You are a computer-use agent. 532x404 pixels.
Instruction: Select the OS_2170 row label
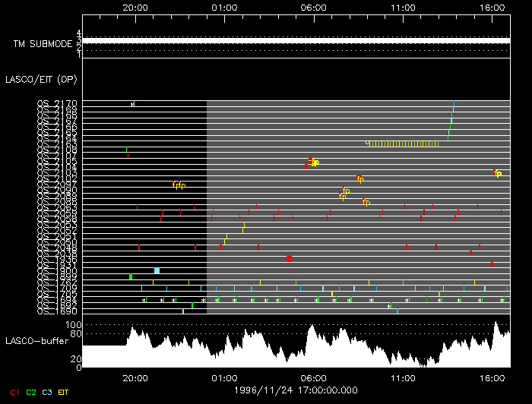coord(57,103)
